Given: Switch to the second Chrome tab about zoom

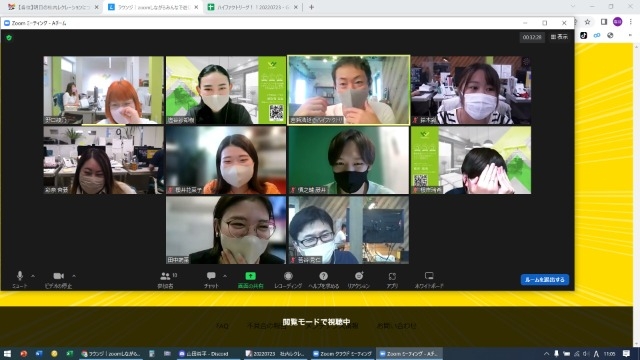Looking at the screenshot, I should coord(151,7).
